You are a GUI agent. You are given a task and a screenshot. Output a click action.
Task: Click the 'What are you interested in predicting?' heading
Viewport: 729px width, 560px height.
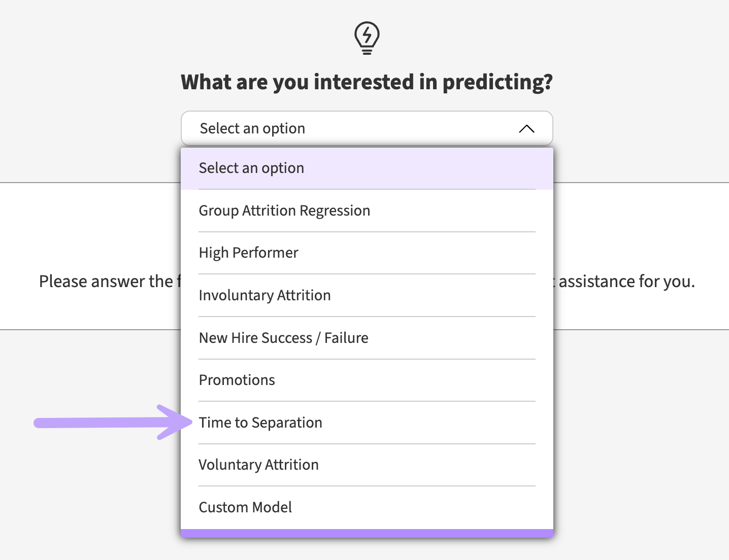[x=367, y=82]
